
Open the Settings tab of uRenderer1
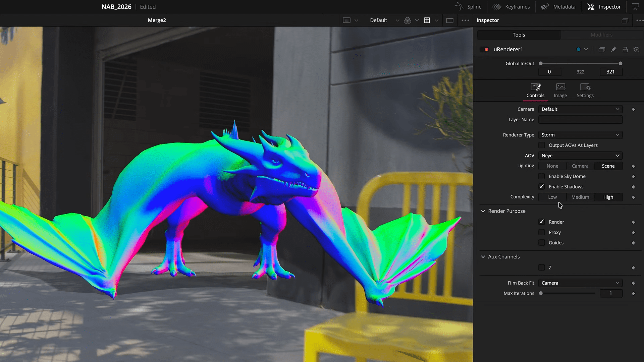[585, 88]
